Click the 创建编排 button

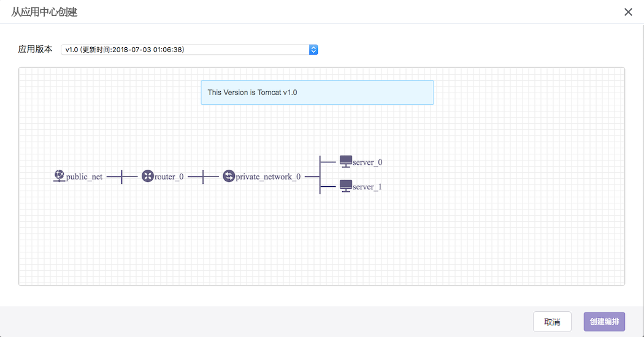pyautogui.click(x=604, y=322)
